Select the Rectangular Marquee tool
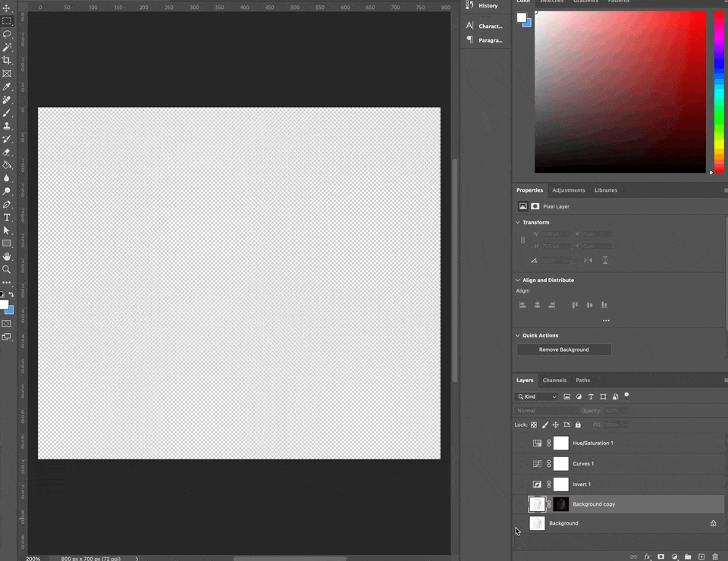 click(7, 21)
